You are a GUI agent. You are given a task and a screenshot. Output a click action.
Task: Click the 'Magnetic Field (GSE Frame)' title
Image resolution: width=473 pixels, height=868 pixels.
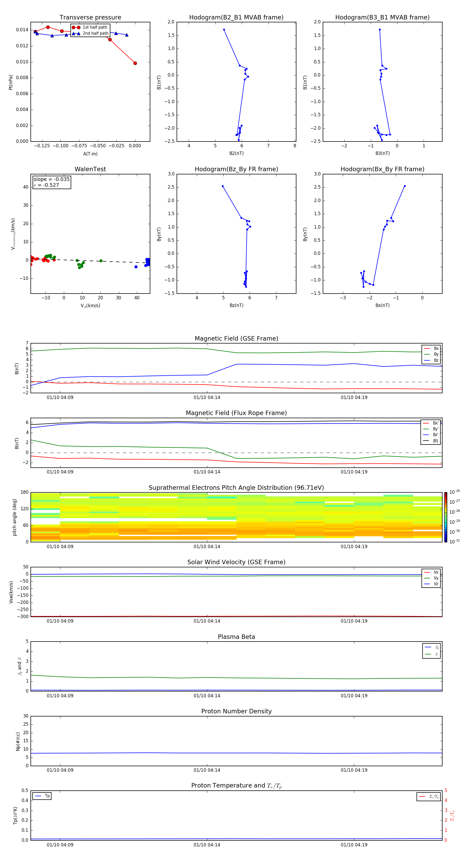[x=236, y=338]
